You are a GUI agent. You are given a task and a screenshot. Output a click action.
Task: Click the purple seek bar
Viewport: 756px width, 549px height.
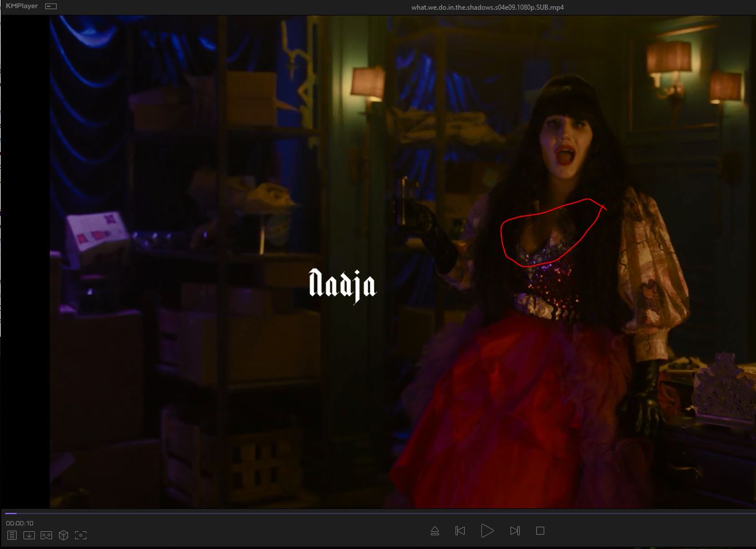pyautogui.click(x=378, y=514)
